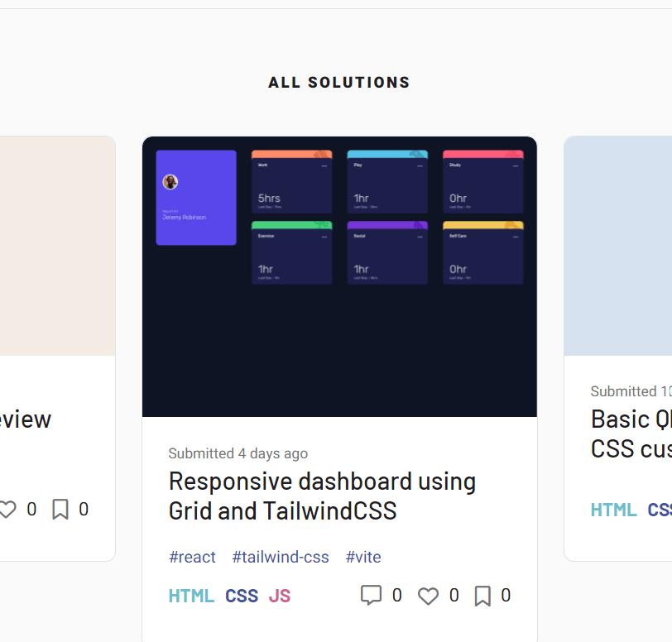Open the #react tag filter
Screen dimensions: 672x642
pyautogui.click(x=192, y=557)
